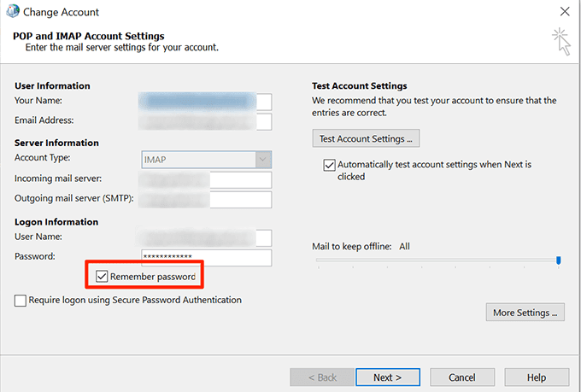Image resolution: width=581 pixels, height=392 pixels.
Task: Select the Email Address text box
Action: pos(206,121)
